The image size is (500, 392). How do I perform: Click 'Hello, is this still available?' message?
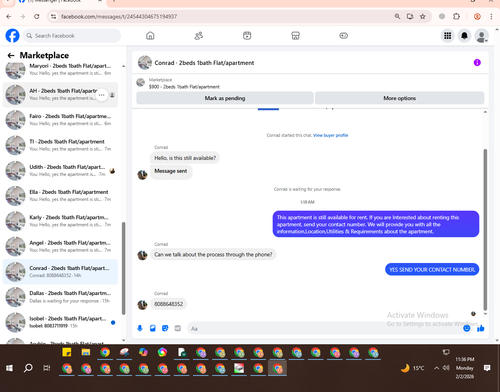point(185,158)
